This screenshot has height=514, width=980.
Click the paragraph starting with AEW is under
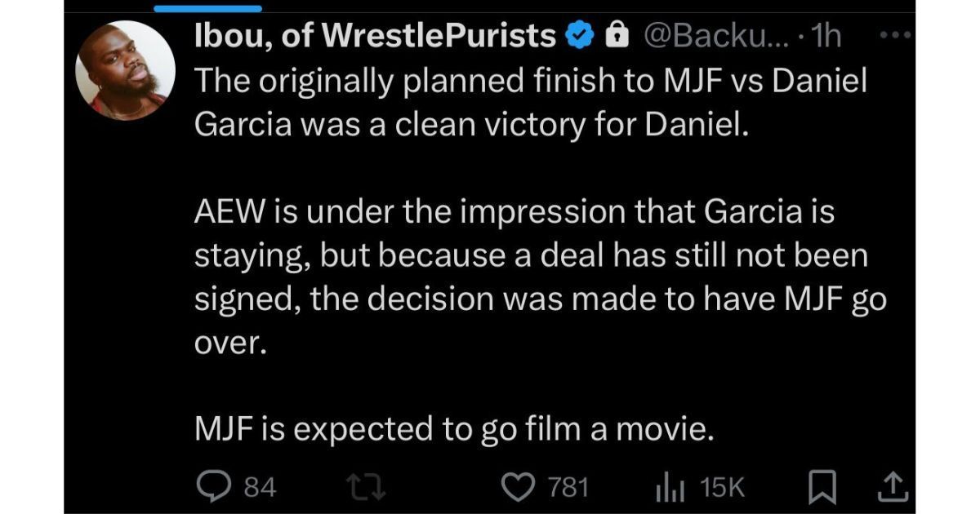click(539, 278)
